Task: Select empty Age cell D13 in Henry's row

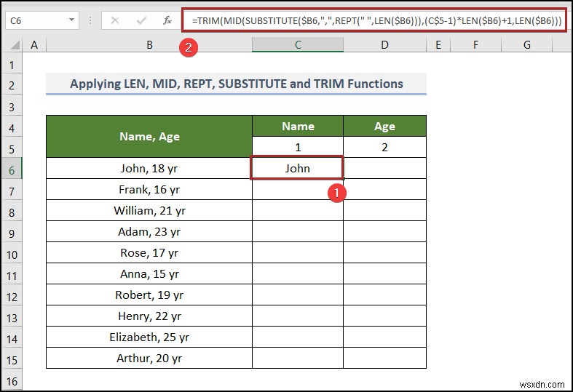Action: pyautogui.click(x=385, y=316)
